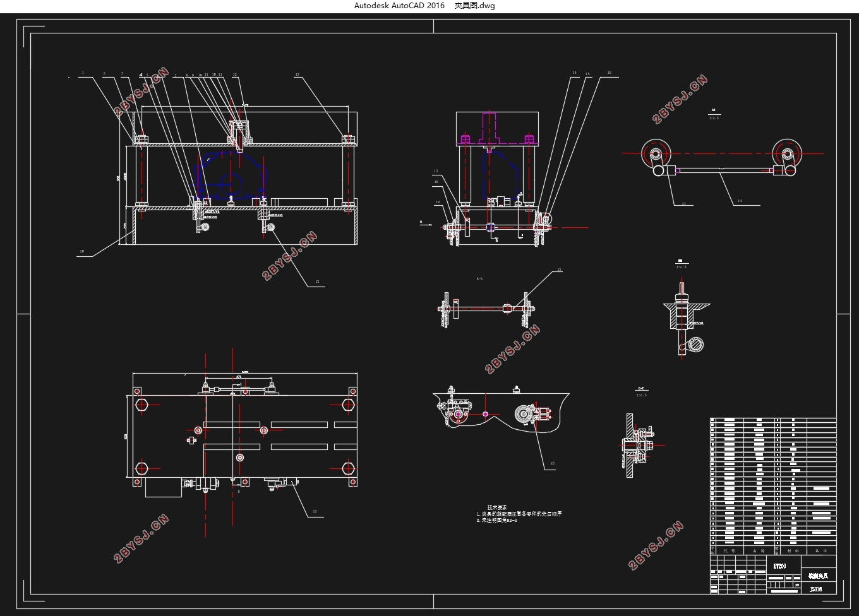Image resolution: width=859 pixels, height=616 pixels.
Task: Select part balloon number 22 below the plan view
Action: tap(315, 512)
